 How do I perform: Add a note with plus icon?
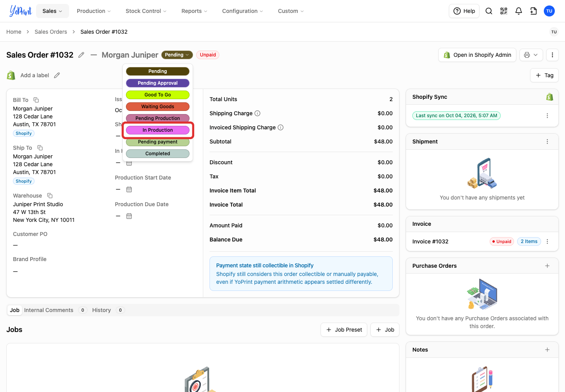(547, 350)
